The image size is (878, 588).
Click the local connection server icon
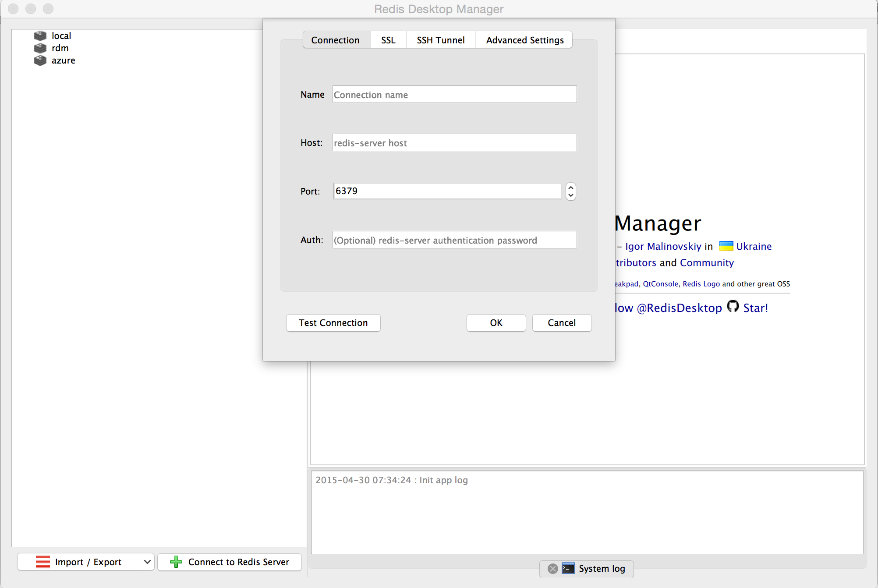(40, 35)
